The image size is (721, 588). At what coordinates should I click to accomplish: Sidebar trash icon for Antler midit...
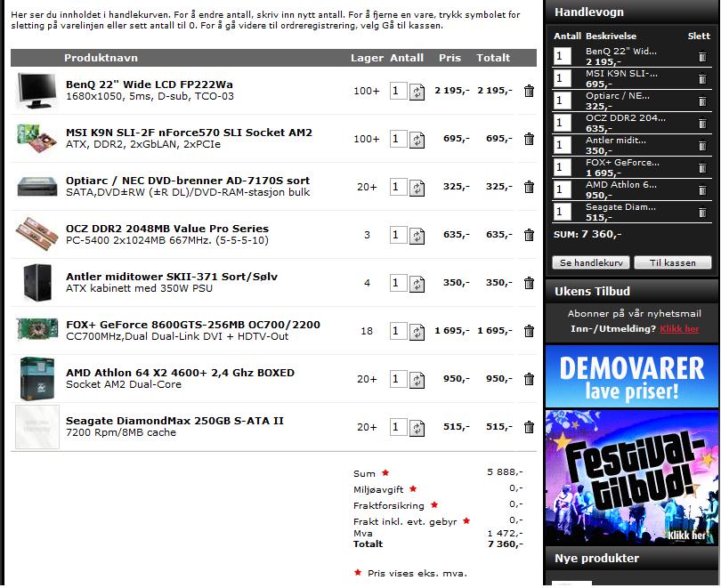click(x=702, y=146)
